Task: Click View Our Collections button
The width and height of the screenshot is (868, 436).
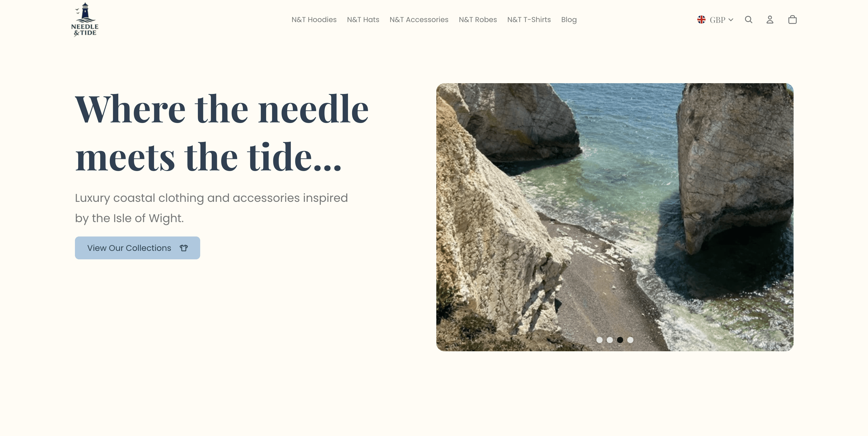Action: pyautogui.click(x=138, y=248)
